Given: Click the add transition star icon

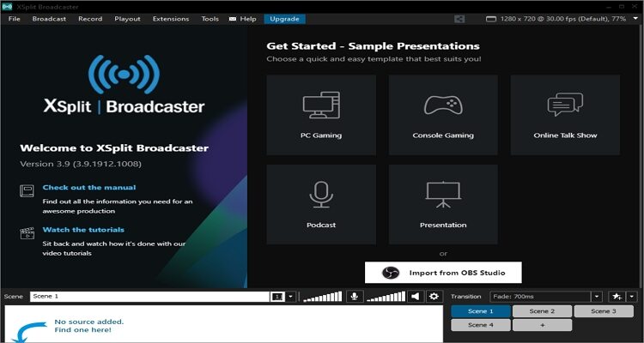Looking at the screenshot, I should click(x=617, y=296).
